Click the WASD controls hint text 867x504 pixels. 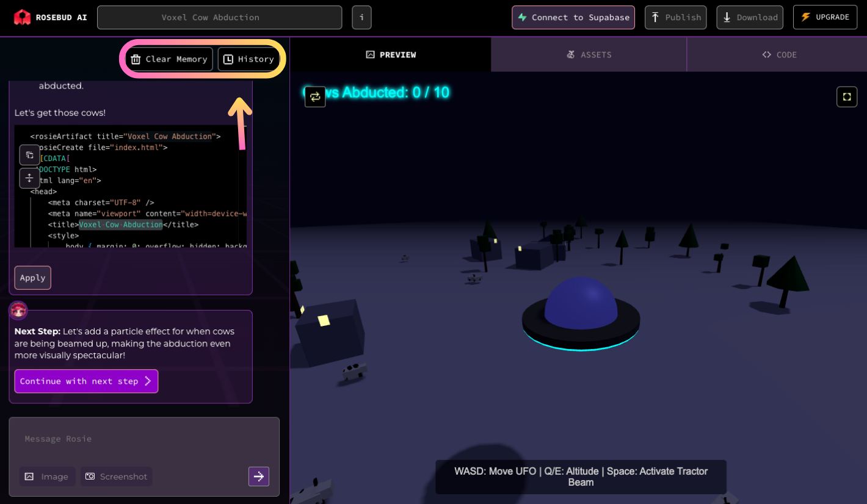pos(581,477)
